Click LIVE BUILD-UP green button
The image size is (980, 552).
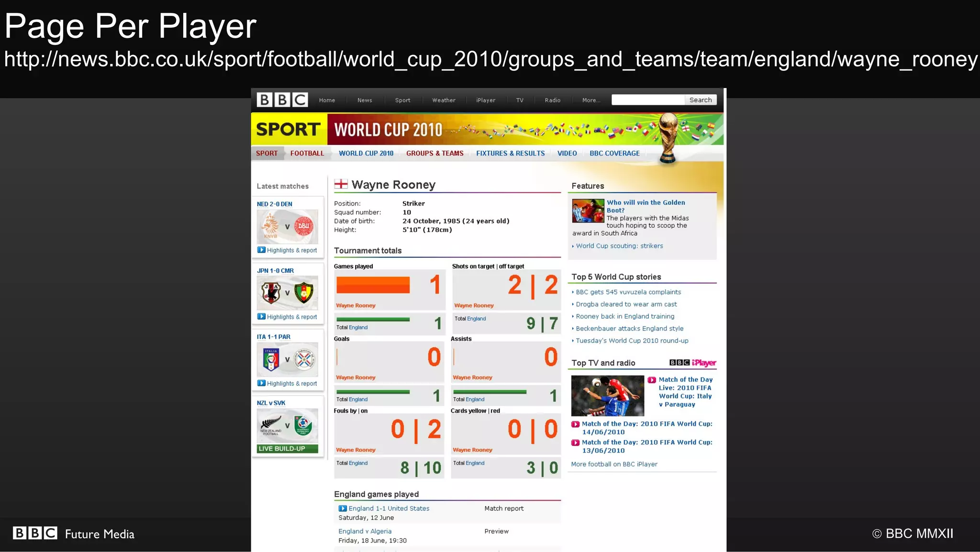287,449
